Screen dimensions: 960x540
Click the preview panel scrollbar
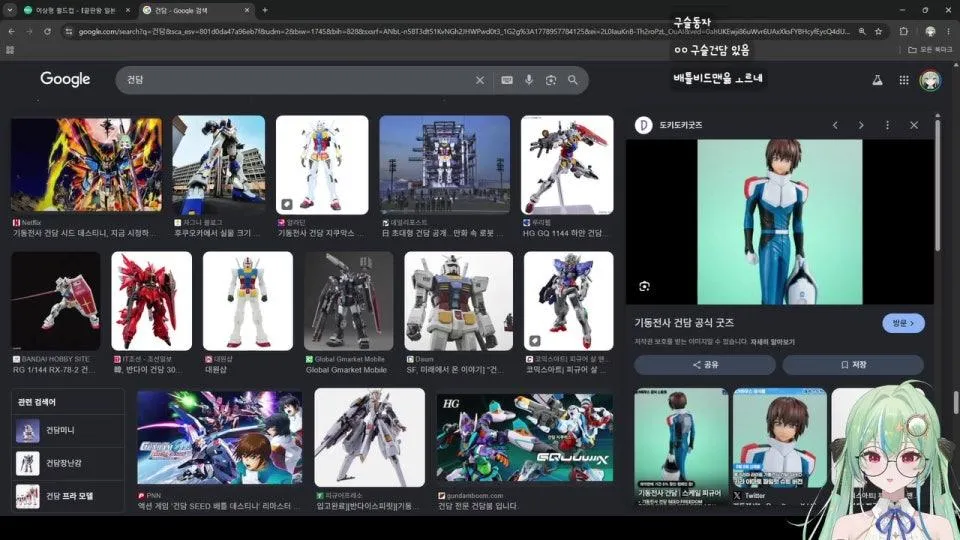coord(937,184)
